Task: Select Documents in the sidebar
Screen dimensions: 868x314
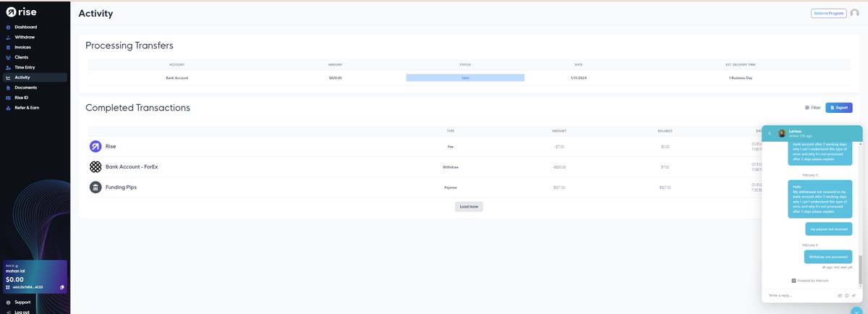Action: tap(25, 88)
